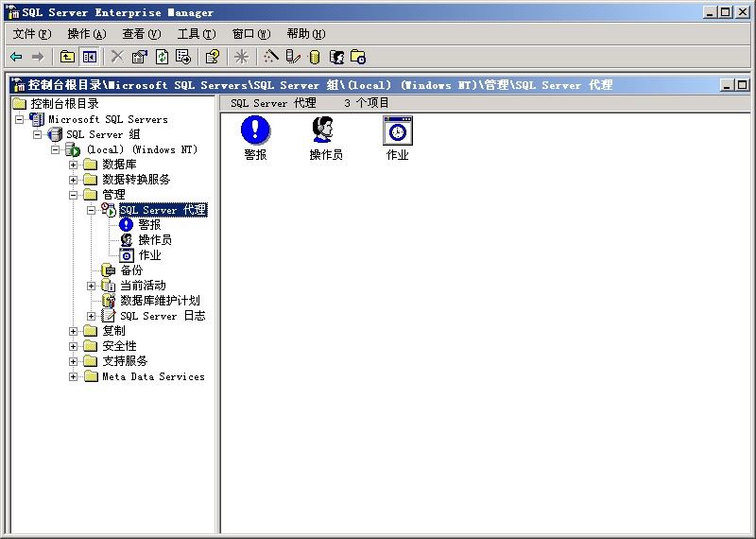The height and width of the screenshot is (539, 756).
Task: Select the Microsoft SQL Servers label
Action: coord(108,119)
